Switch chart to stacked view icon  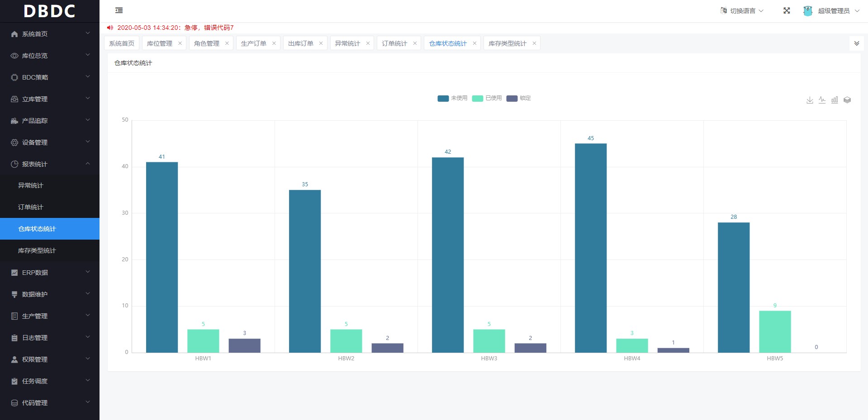click(x=847, y=100)
